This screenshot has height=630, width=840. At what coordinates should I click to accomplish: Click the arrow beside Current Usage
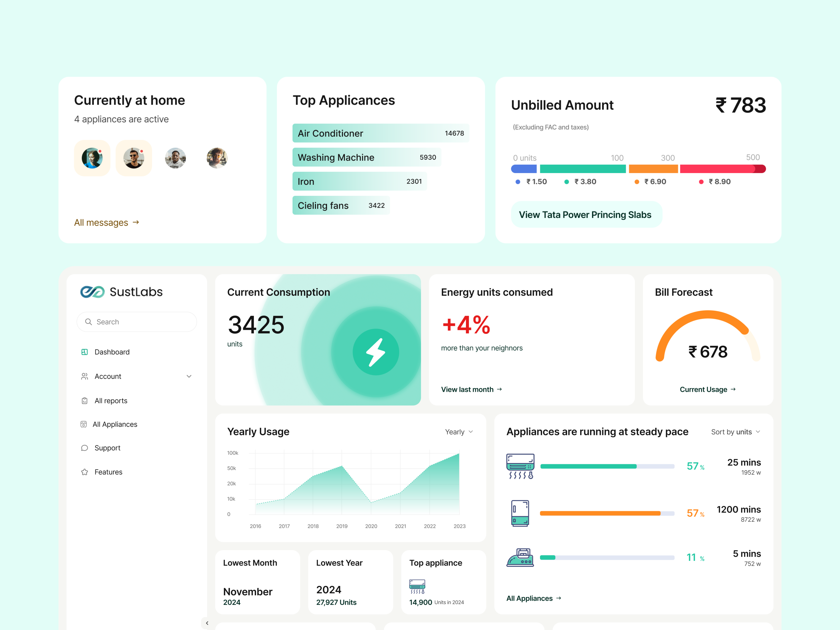point(733,389)
